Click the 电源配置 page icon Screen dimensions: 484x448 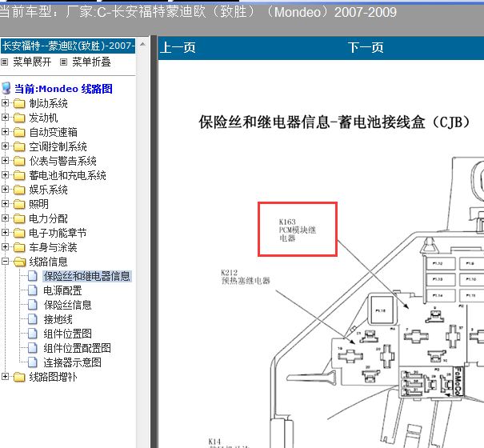pyautogui.click(x=33, y=290)
